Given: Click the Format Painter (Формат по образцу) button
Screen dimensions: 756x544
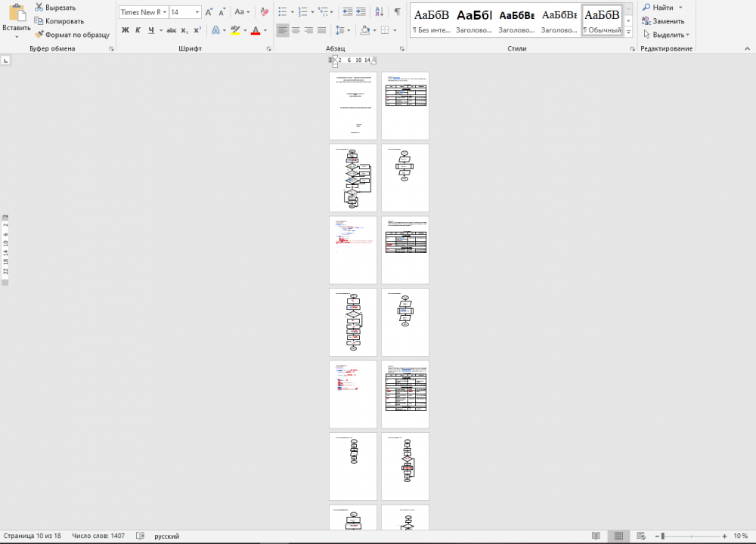Looking at the screenshot, I should point(72,35).
